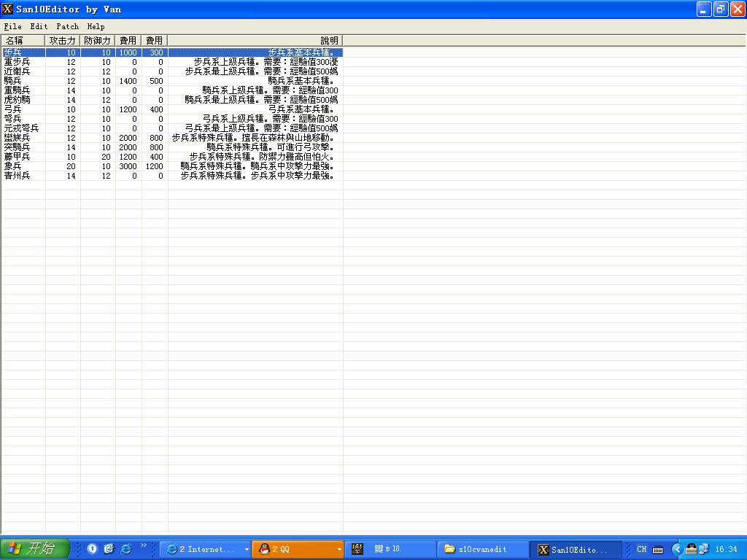This screenshot has width=747, height=560.
Task: Open the Patch menu
Action: point(68,26)
